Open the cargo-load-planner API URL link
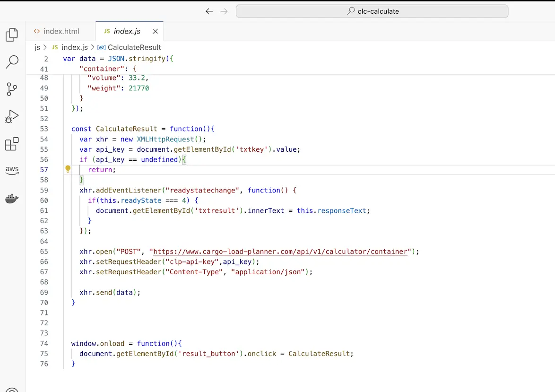Screen dimensions: 555x392 [280, 252]
